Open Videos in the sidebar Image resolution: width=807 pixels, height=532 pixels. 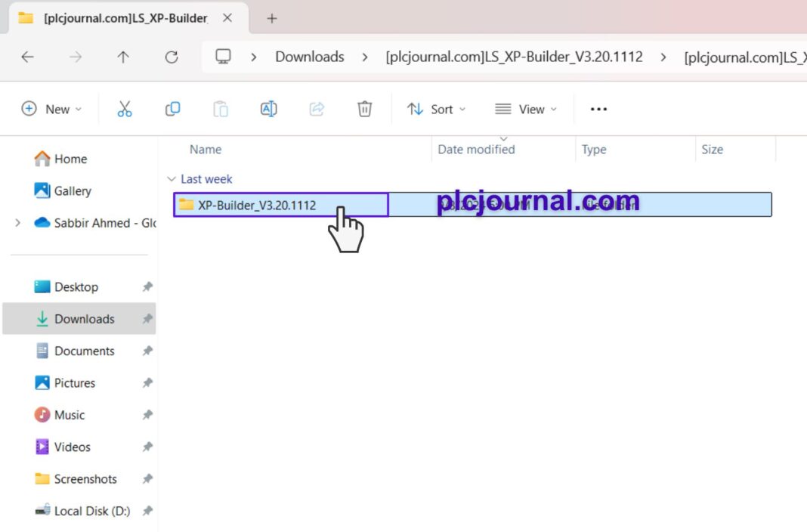62,447
